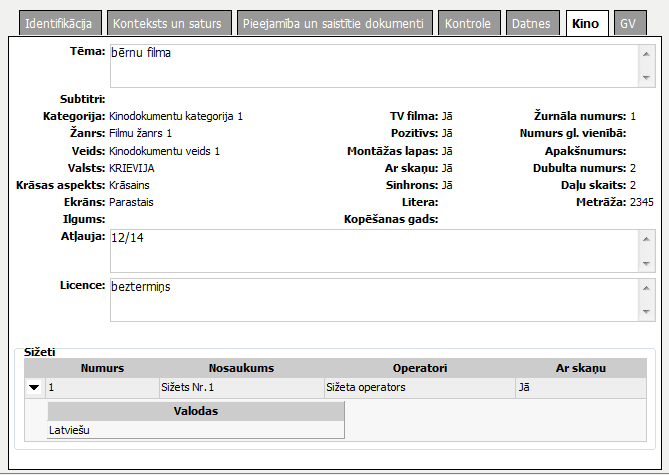This screenshot has height=475, width=669.
Task: Select the Kontrole tab
Action: click(467, 23)
